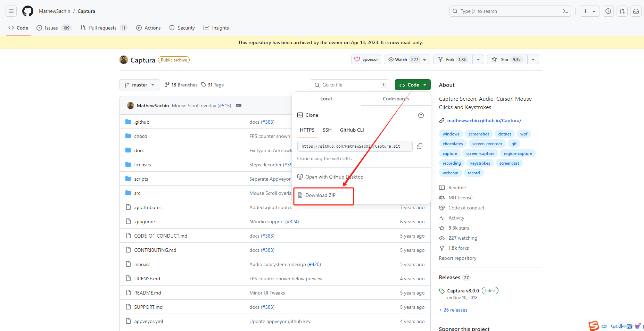The height and width of the screenshot is (331, 644).
Task: View the 9.3k stars link
Action: (x=459, y=228)
